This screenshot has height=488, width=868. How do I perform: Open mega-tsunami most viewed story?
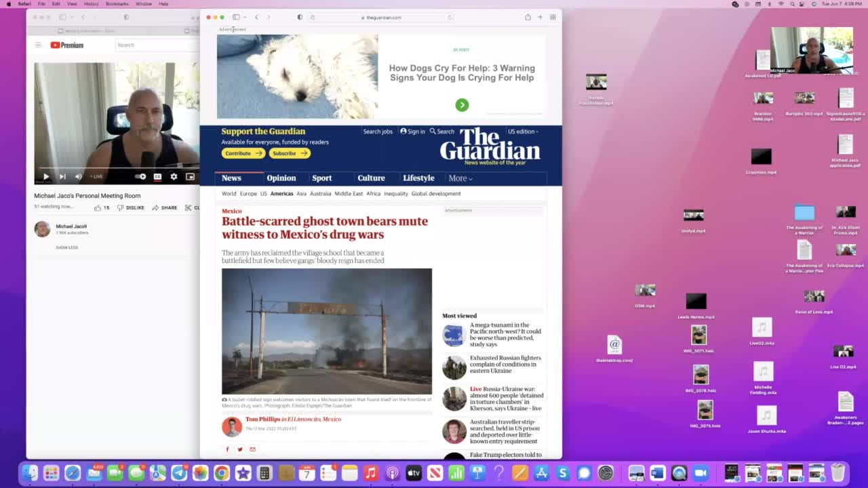[505, 335]
